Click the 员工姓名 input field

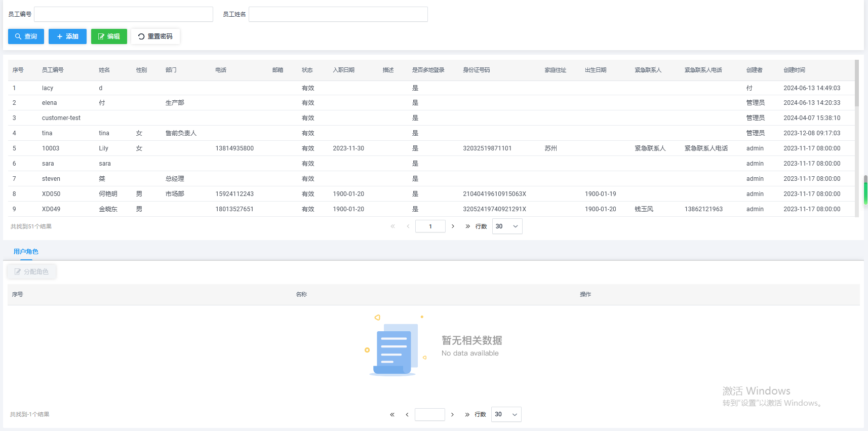[x=338, y=14]
